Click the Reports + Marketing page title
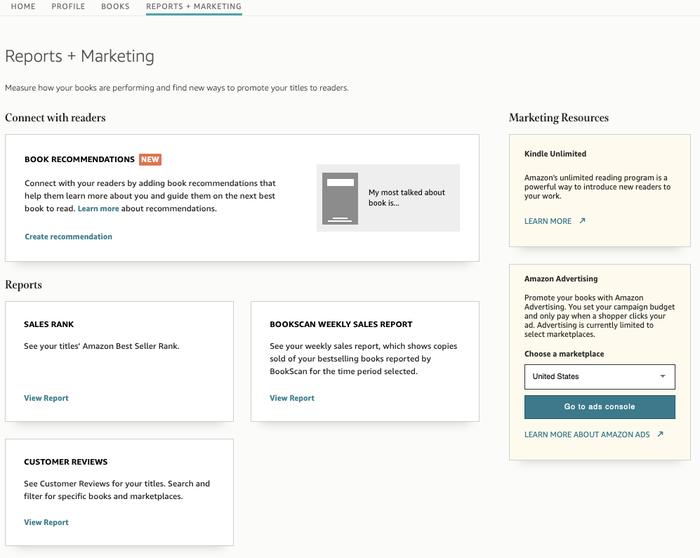Viewport: 700px width, 558px height. pos(79,56)
